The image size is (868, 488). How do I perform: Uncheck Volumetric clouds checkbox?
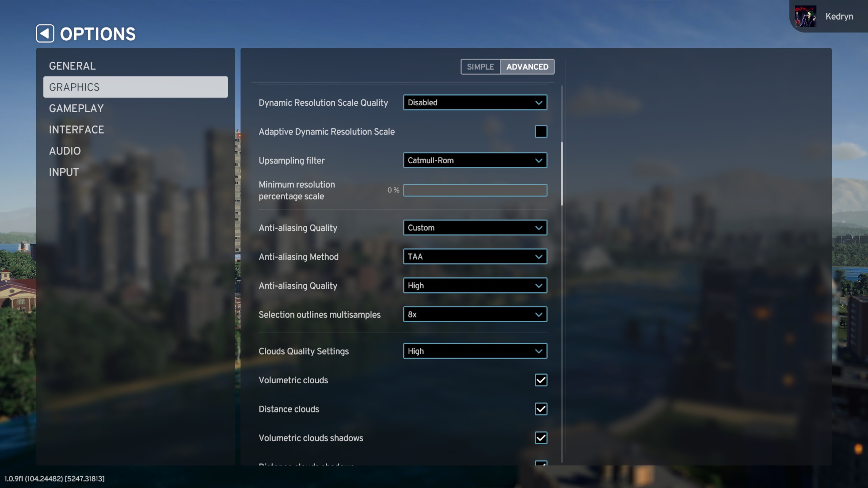coord(541,380)
